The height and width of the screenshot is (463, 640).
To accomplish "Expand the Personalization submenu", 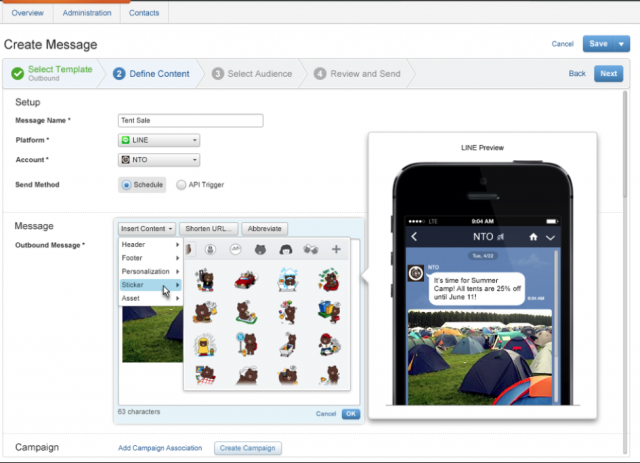I will 151,271.
